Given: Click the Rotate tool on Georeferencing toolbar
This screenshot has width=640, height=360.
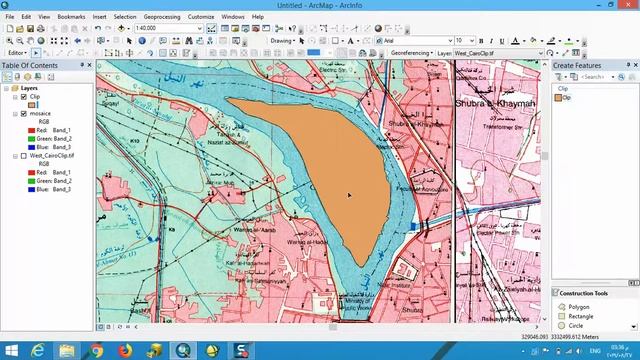Looking at the screenshot, I should 550,53.
